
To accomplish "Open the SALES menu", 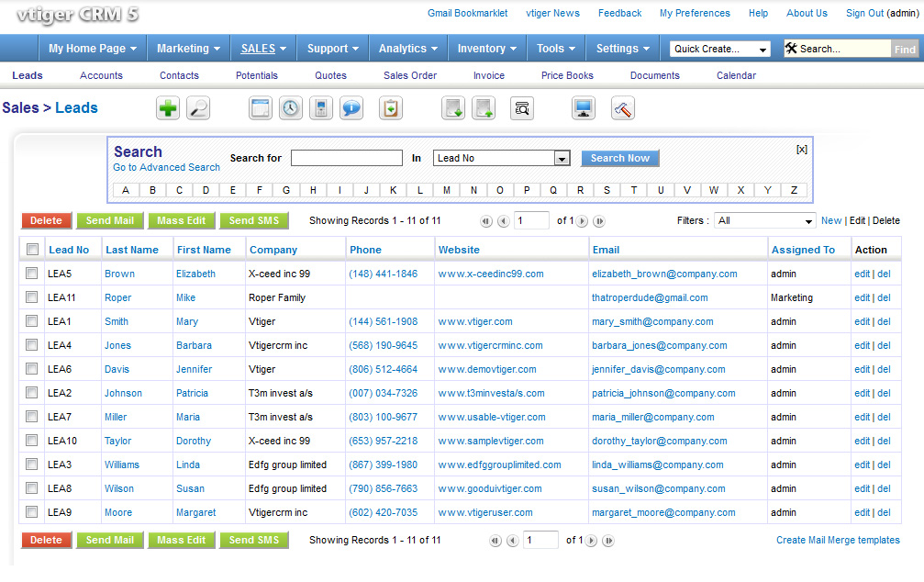I will tap(263, 49).
